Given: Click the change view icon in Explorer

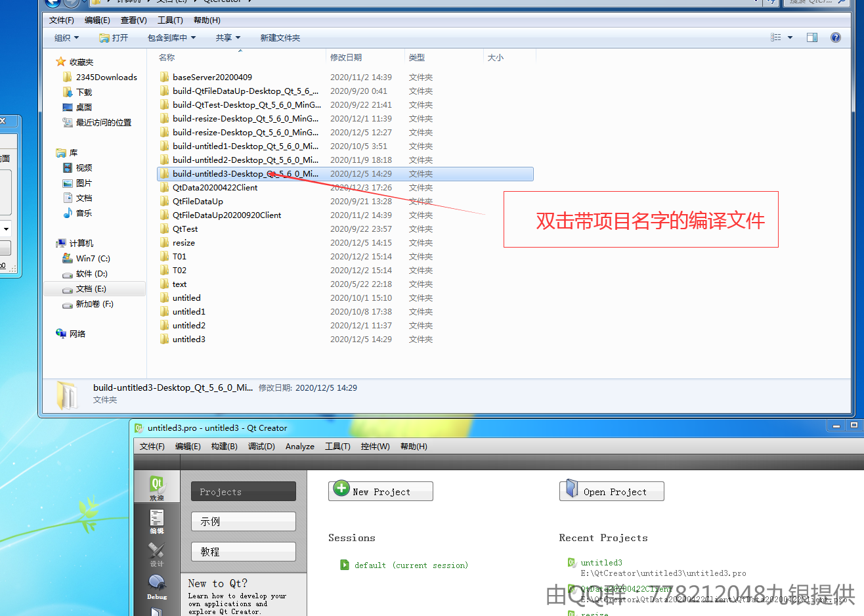Looking at the screenshot, I should coord(776,37).
